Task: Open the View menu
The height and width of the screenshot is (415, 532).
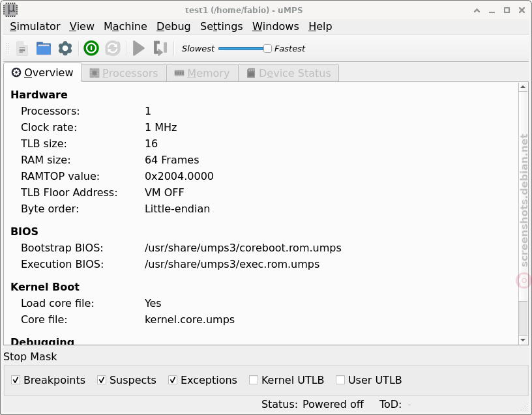Action: (x=81, y=27)
